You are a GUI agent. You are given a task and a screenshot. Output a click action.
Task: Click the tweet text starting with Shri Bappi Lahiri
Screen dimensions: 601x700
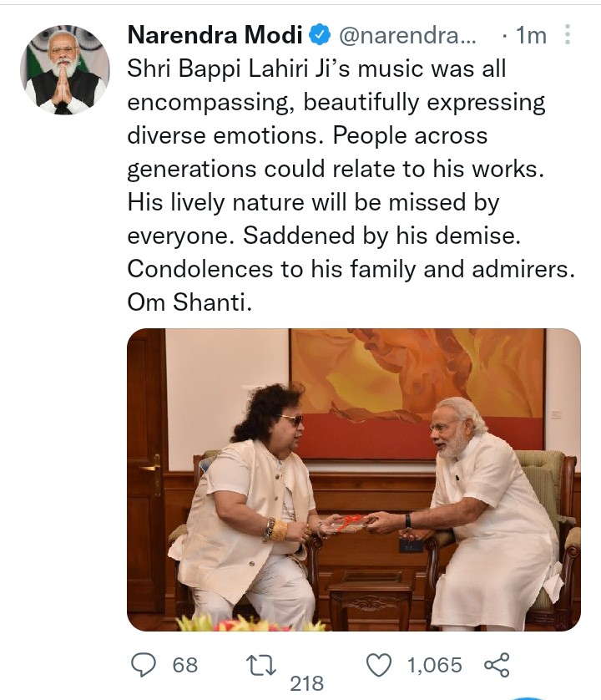[x=351, y=185]
